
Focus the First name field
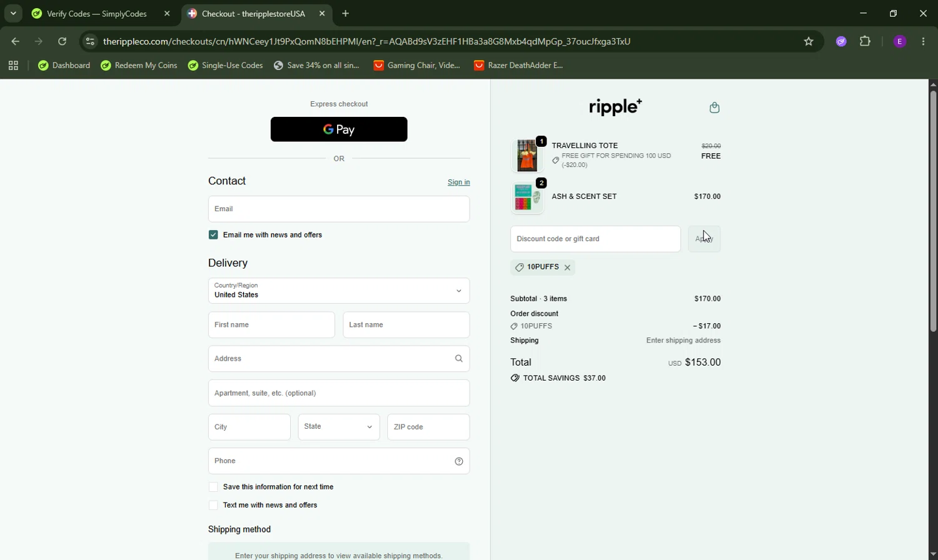[x=271, y=325]
